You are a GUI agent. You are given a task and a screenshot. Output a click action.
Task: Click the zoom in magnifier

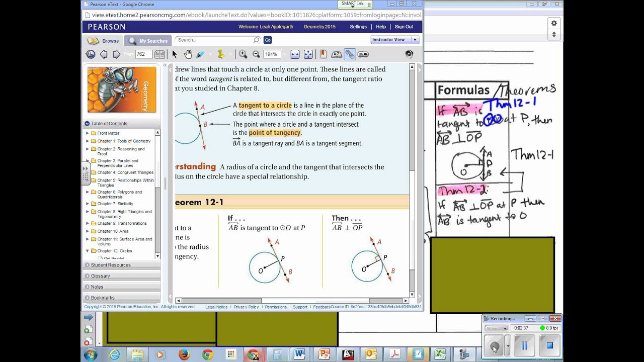point(243,54)
